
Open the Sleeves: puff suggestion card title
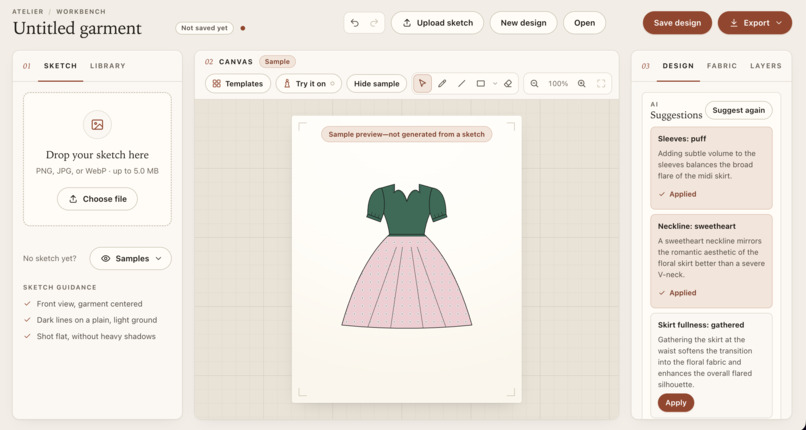coord(682,139)
